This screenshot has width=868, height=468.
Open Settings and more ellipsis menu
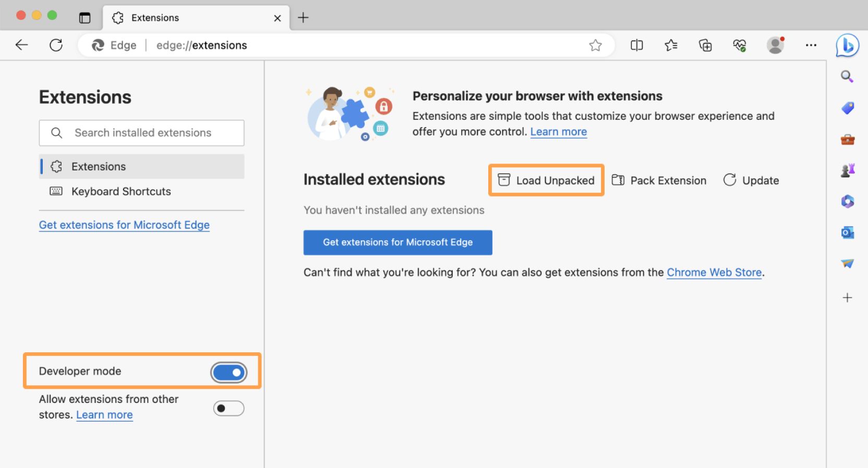click(811, 45)
